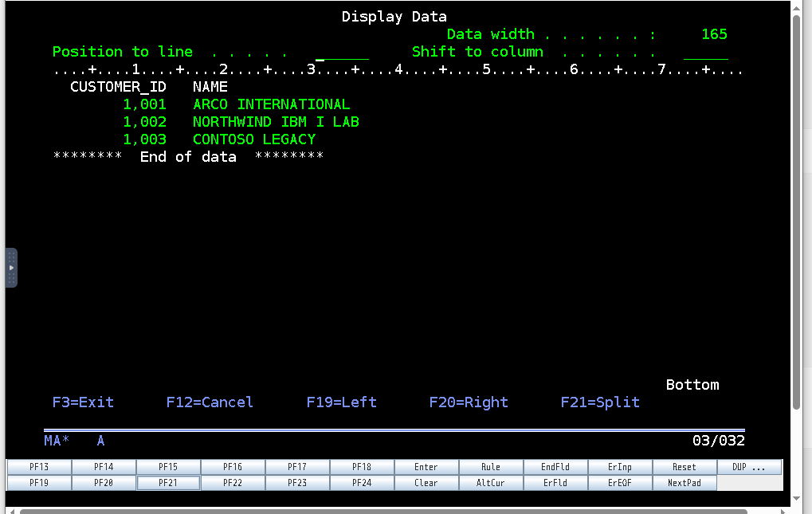Click the MA* status indicator

coord(57,441)
